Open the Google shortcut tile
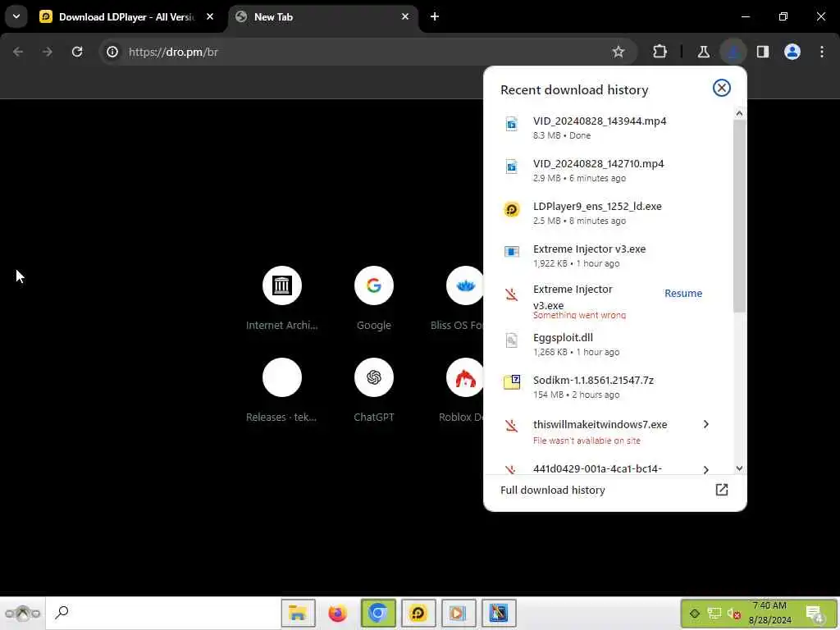The height and width of the screenshot is (630, 840). 374,299
